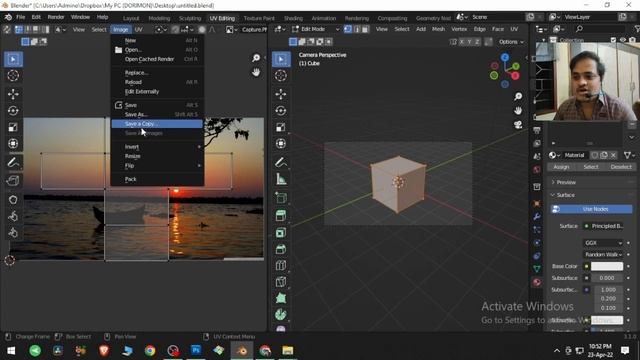This screenshot has height=360, width=640.
Task: Click the pan hand in UV editor
Action: tap(256, 72)
